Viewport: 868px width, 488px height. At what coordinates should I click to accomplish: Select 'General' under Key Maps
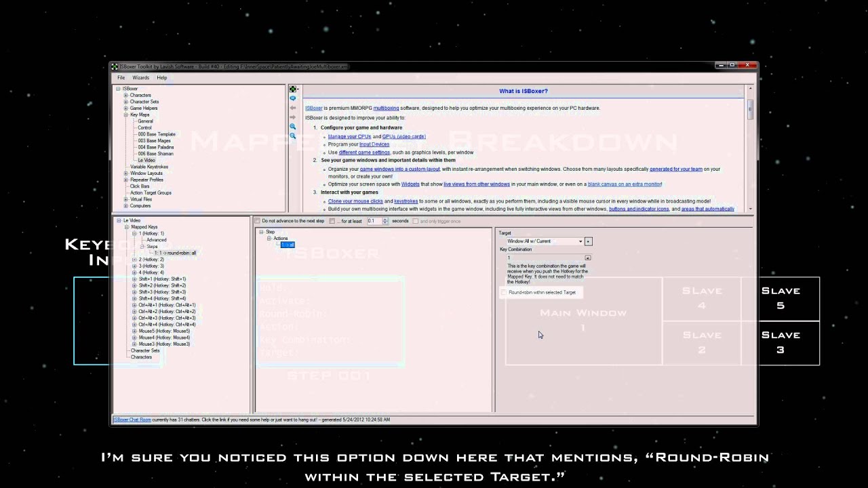click(145, 121)
